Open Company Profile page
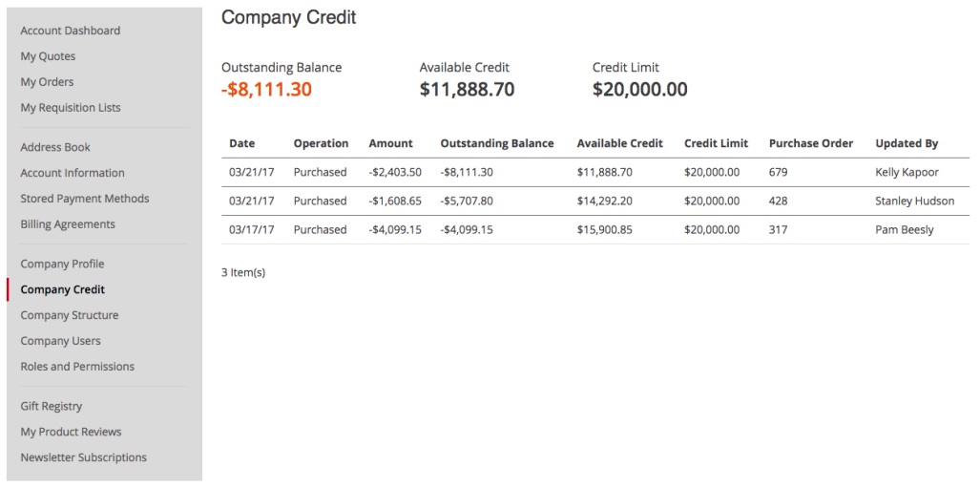Viewport: 980px width, 488px height. coord(62,264)
